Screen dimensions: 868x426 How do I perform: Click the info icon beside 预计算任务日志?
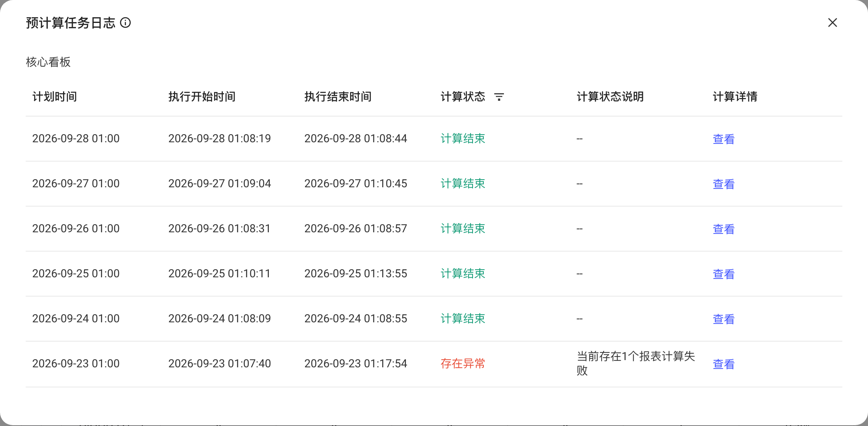pos(125,23)
